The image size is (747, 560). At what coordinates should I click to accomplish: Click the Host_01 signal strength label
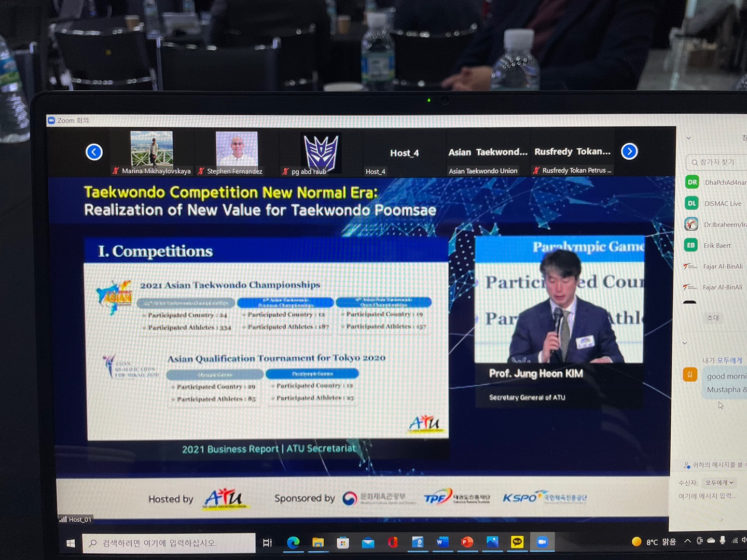coord(76,519)
